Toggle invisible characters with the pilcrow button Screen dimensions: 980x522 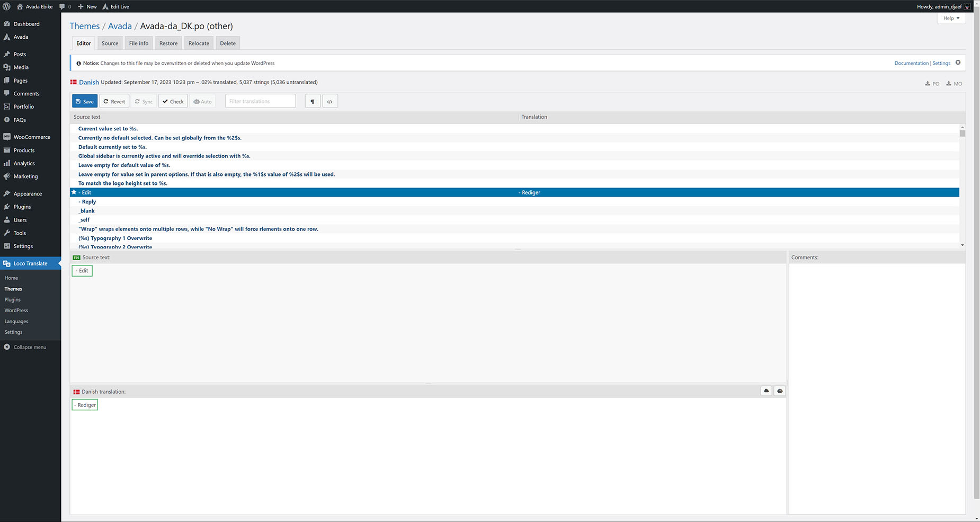point(313,101)
